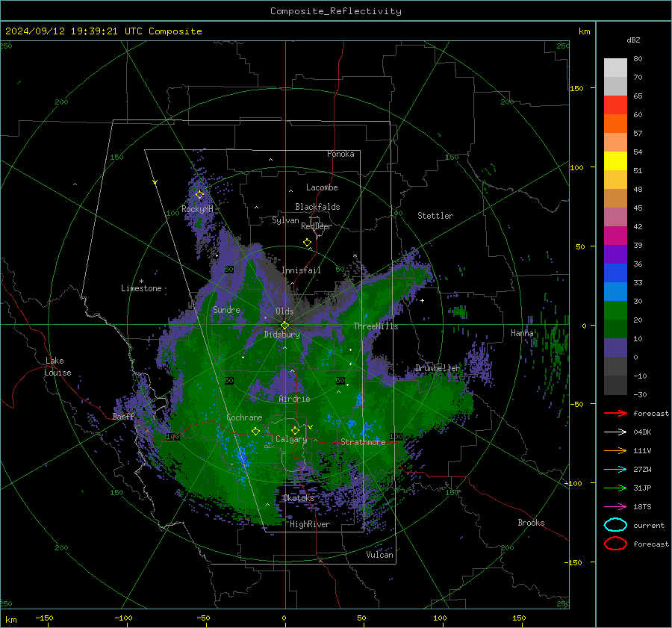This screenshot has height=628, width=672.
Task: Click the 'Hanna' map label
Action: pyautogui.click(x=522, y=333)
